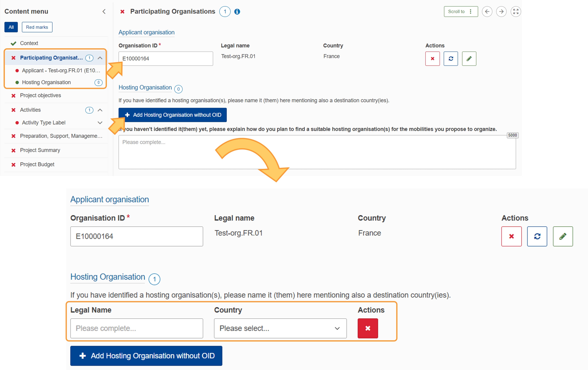The width and height of the screenshot is (588, 370).
Task: Show All items filter
Action: (x=11, y=27)
